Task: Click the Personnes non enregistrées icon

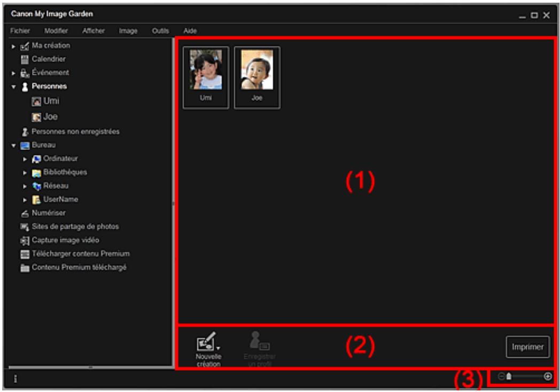Action: (x=25, y=132)
